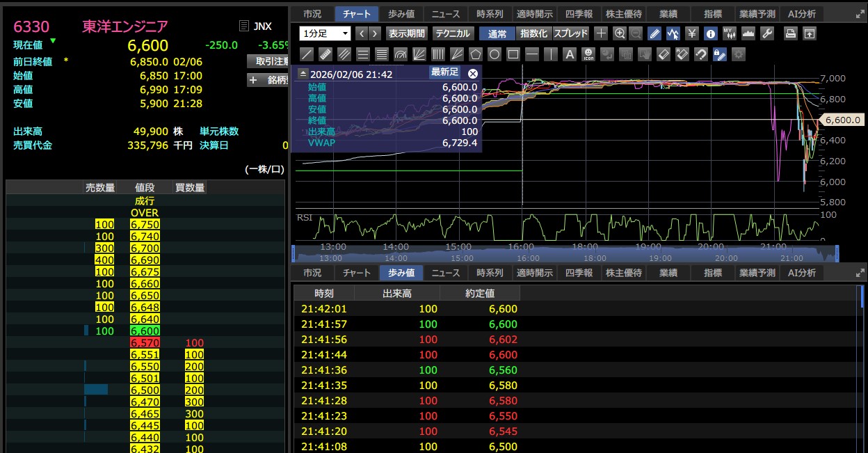The image size is (868, 453).
Task: Select the Fibonacci arc drawing tool
Action: click(x=401, y=54)
